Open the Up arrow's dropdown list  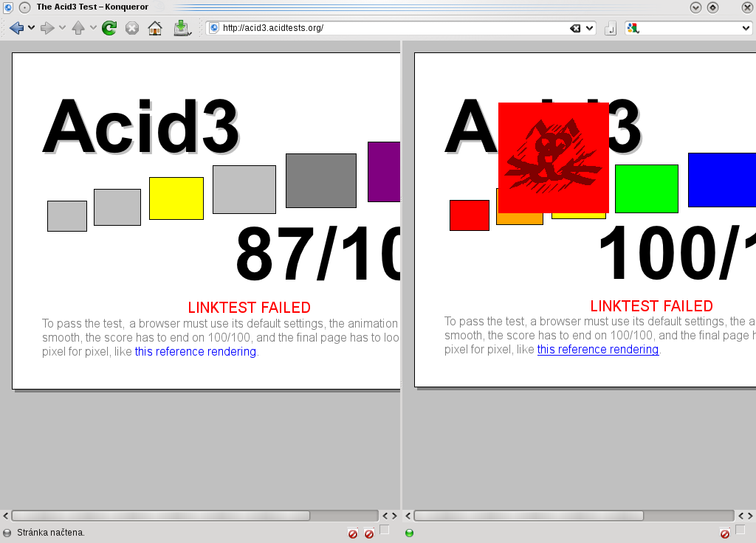pos(93,28)
